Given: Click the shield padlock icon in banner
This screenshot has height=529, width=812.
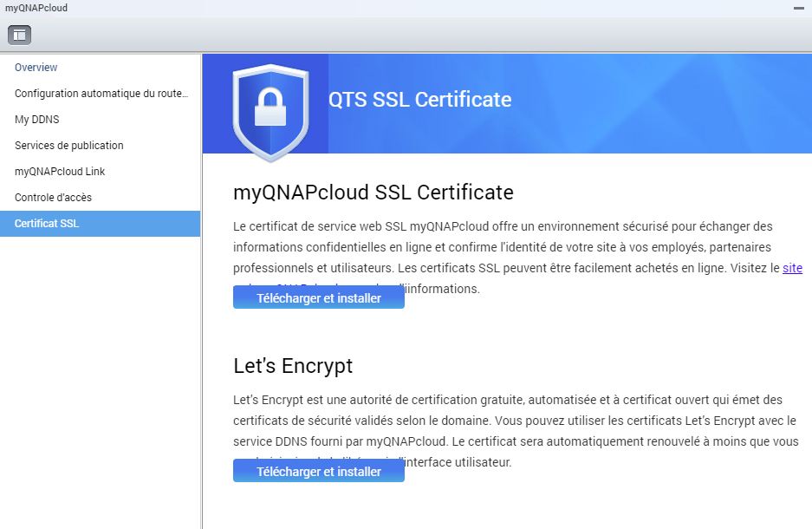Looking at the screenshot, I should (270, 108).
